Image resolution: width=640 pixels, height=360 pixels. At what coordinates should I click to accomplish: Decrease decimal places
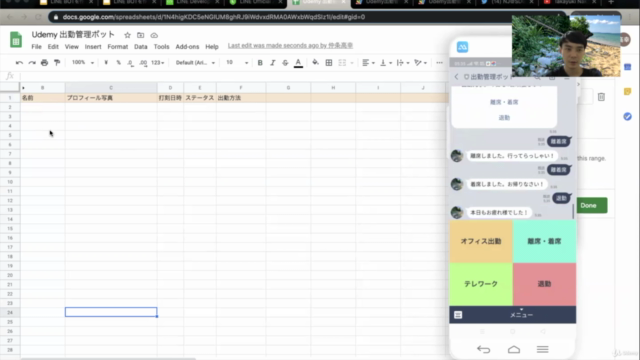click(x=130, y=63)
